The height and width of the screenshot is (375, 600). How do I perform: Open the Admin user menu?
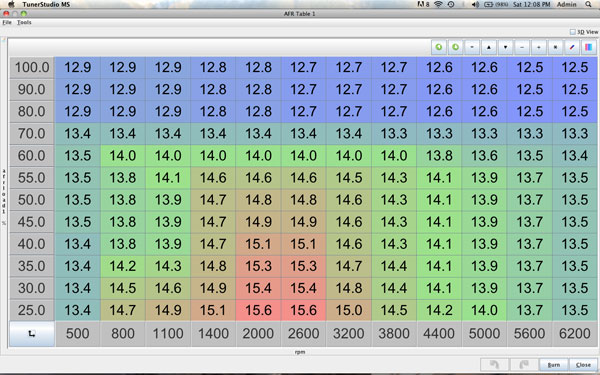[566, 4]
